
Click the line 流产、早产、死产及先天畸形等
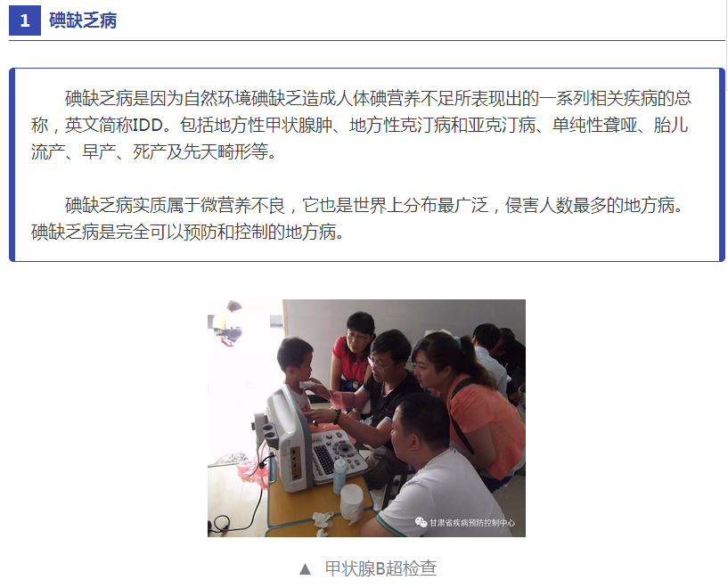153,151
